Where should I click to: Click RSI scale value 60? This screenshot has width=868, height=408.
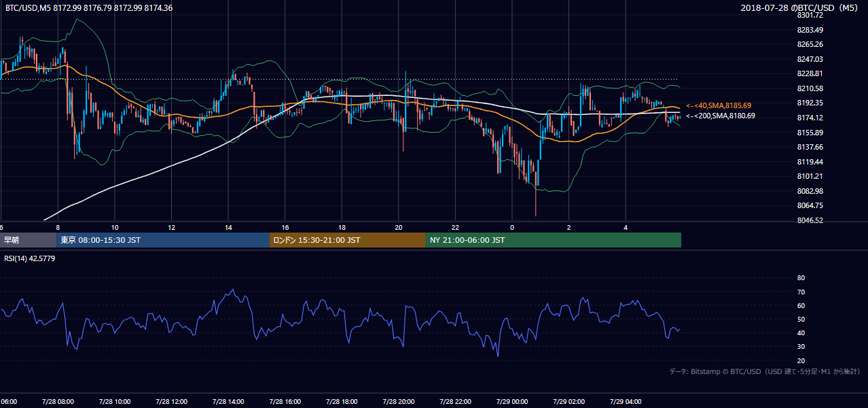801,306
